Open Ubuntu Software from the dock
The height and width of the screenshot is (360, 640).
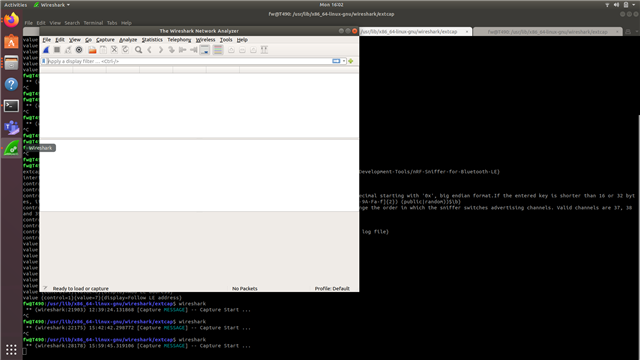(11, 42)
